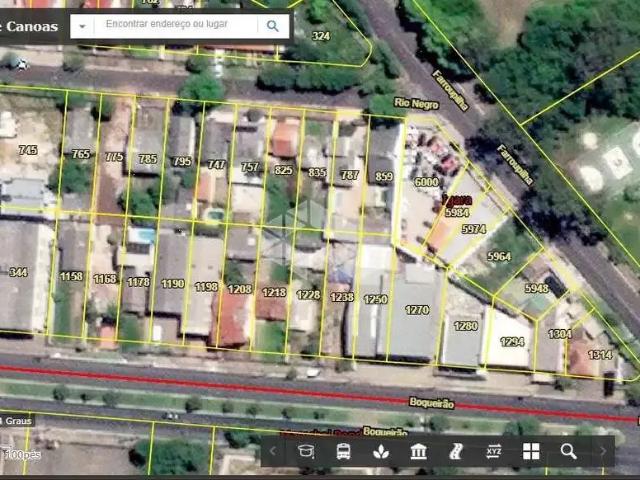Viewport: 640px width, 480px height.
Task: Open the public buildings (columns) icon
Action: (418, 451)
